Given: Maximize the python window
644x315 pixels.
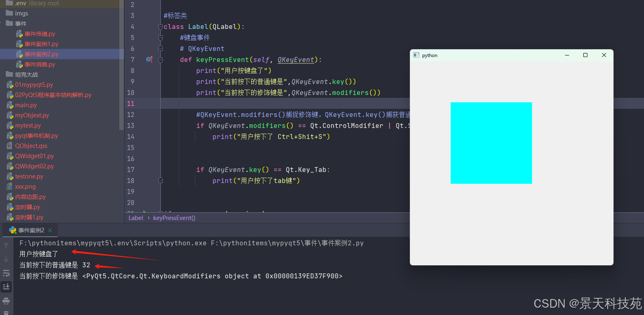Looking at the screenshot, I should pyautogui.click(x=585, y=55).
